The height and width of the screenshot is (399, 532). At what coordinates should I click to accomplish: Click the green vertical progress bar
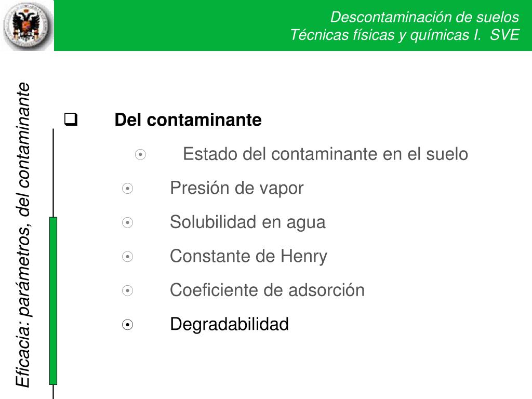pyautogui.click(x=54, y=301)
